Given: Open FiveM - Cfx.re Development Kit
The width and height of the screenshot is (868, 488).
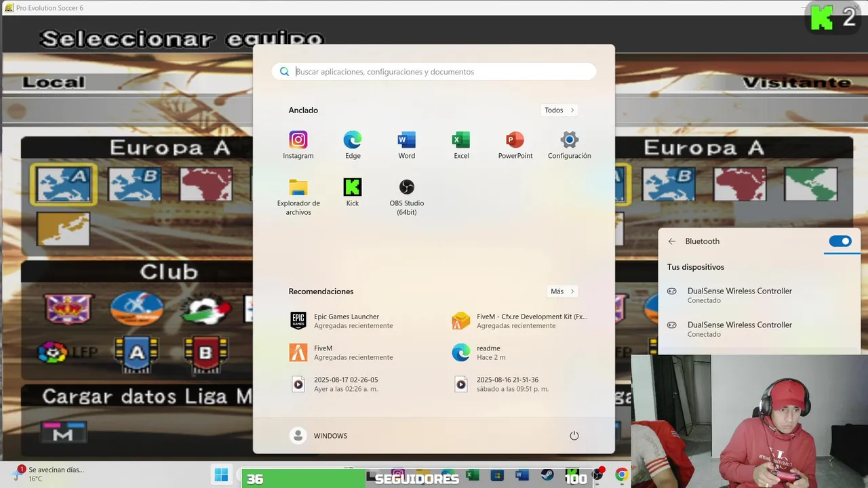Looking at the screenshot, I should click(520, 321).
